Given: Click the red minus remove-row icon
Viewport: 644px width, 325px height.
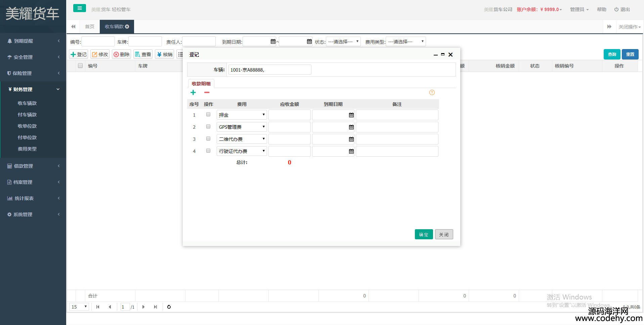Looking at the screenshot, I should point(207,92).
